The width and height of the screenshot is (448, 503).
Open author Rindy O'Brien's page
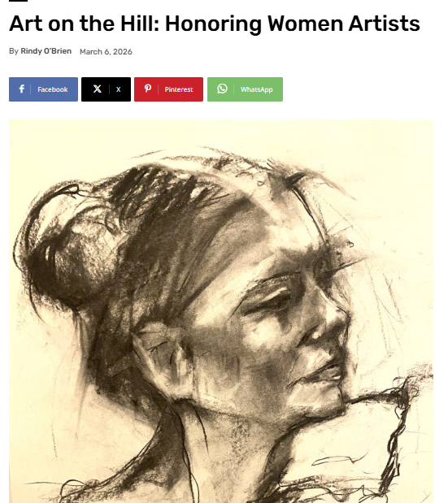click(46, 51)
